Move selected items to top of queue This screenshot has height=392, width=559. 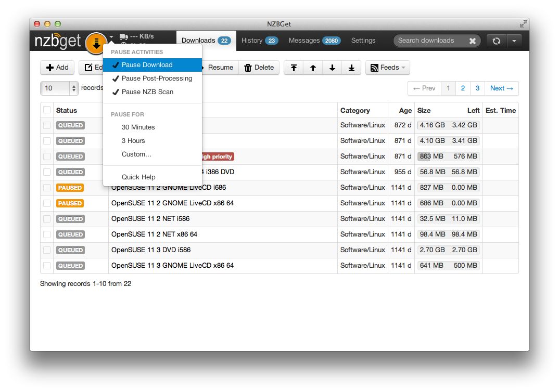point(294,68)
